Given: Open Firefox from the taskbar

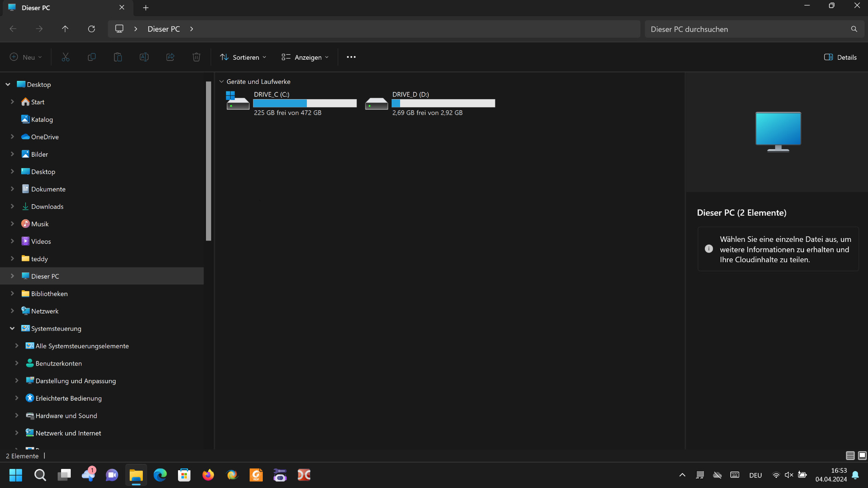Looking at the screenshot, I should (208, 475).
